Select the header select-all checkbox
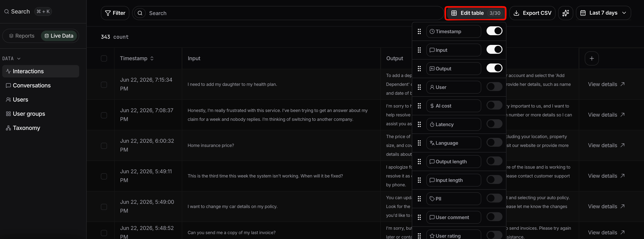Image resolution: width=644 pixels, height=239 pixels. tap(104, 58)
